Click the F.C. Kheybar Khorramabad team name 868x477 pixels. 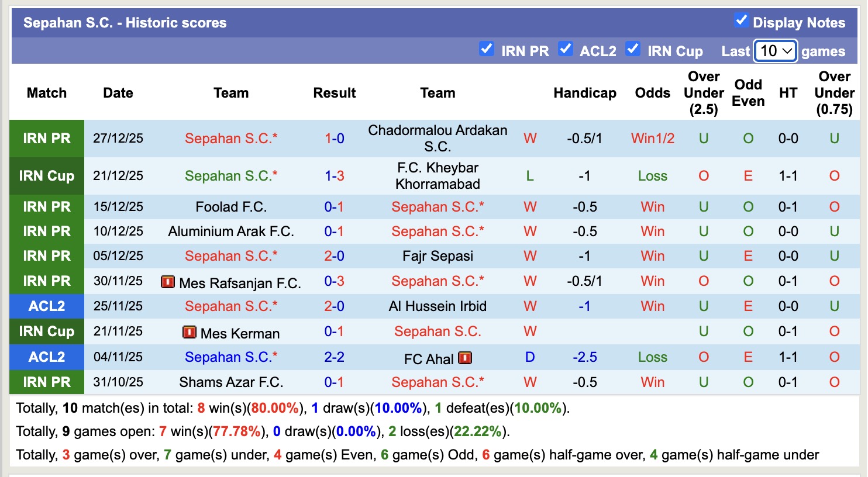coord(438,176)
